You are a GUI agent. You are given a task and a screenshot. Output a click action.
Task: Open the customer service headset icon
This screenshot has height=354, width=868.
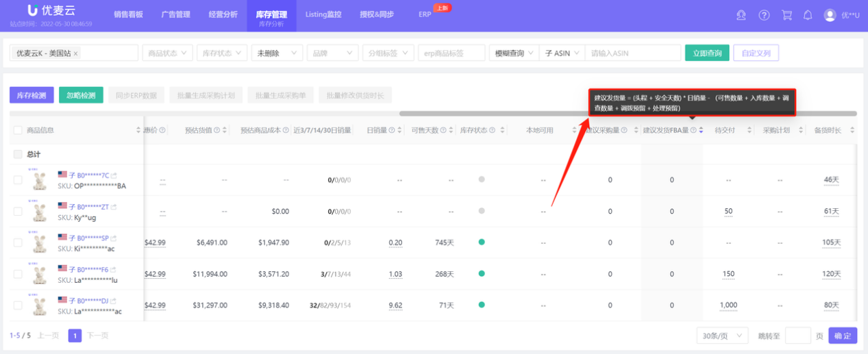click(x=741, y=15)
